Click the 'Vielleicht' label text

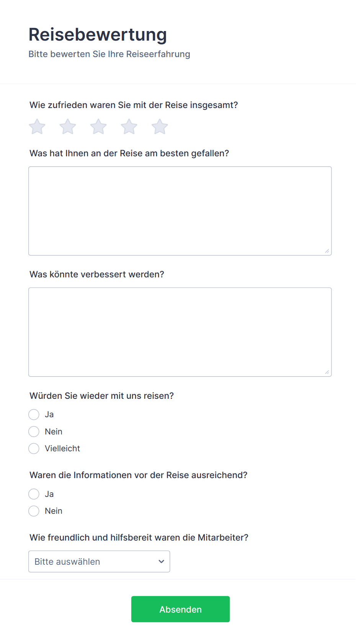pyautogui.click(x=62, y=449)
